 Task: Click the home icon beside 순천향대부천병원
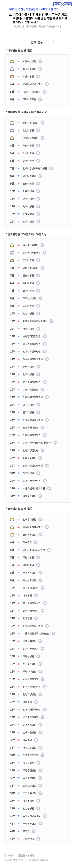pyautogui.click(x=45, y=253)
